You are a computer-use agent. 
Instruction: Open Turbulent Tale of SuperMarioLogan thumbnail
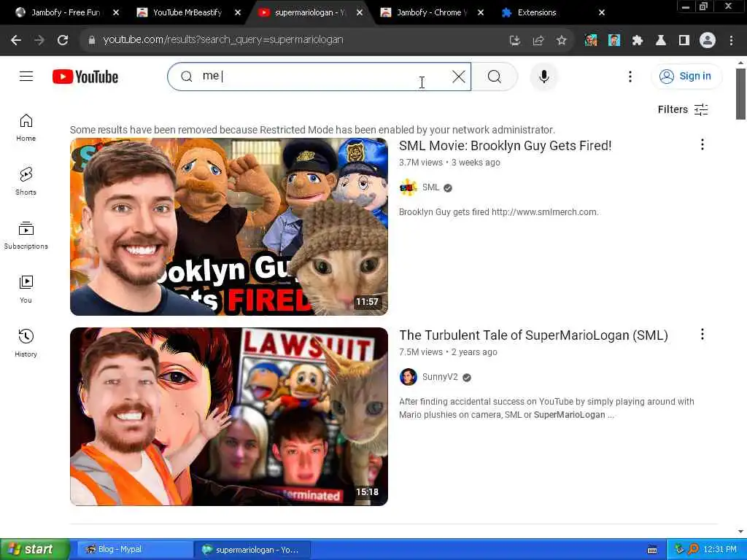(228, 416)
